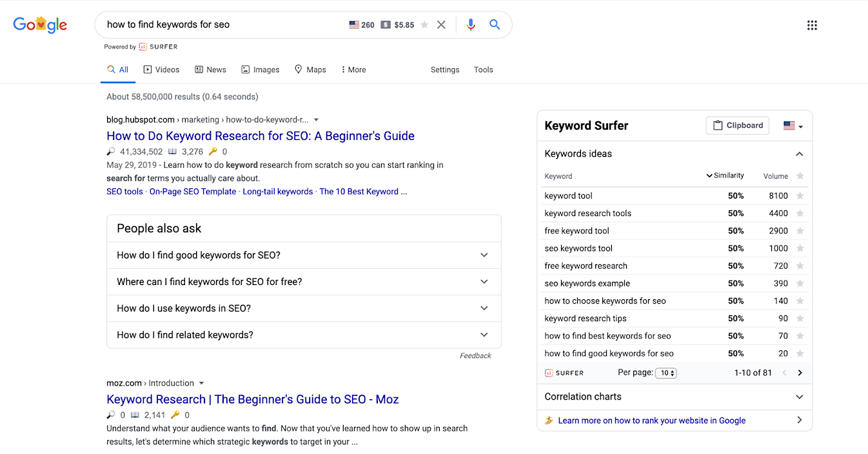Image resolution: width=868 pixels, height=454 pixels.
Task: Open search Settings
Action: pos(445,70)
